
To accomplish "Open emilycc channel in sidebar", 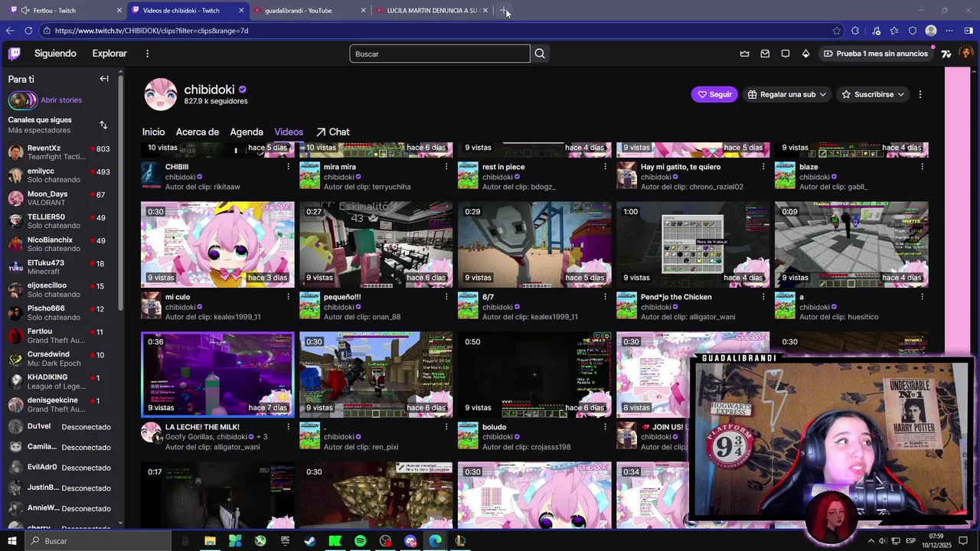I will tap(60, 174).
